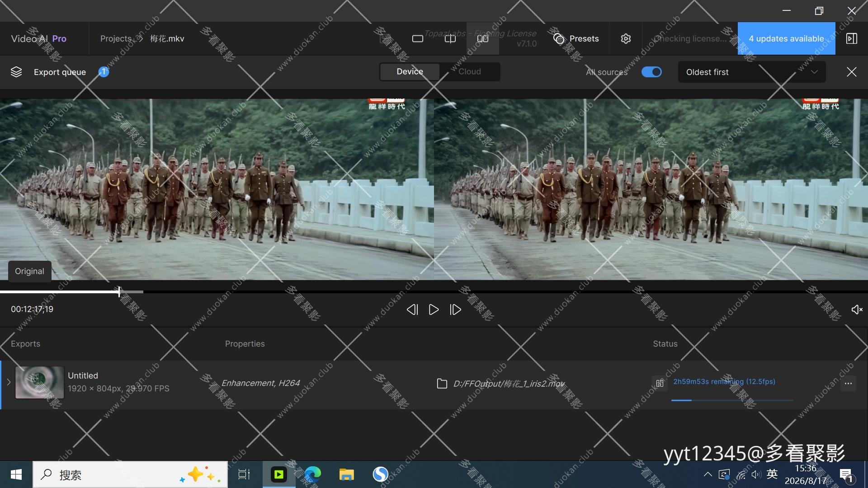Screen dimensions: 868x488
Task: Click the 梅花.mkv breadcrumb item
Action: point(167,39)
